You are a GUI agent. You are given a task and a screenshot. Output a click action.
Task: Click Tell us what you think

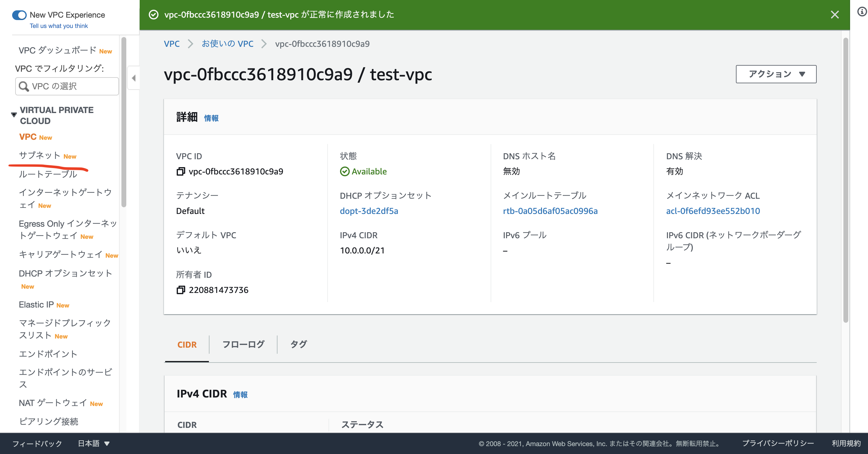pyautogui.click(x=59, y=26)
